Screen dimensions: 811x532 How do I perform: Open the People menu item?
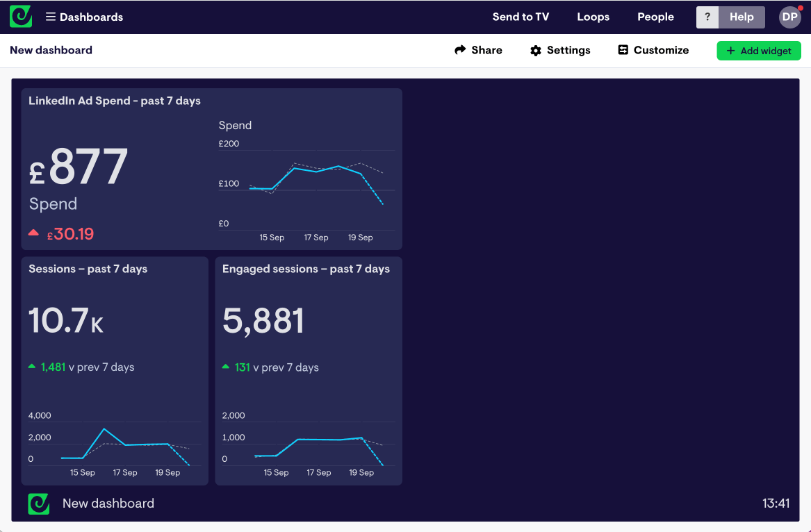[655, 17]
